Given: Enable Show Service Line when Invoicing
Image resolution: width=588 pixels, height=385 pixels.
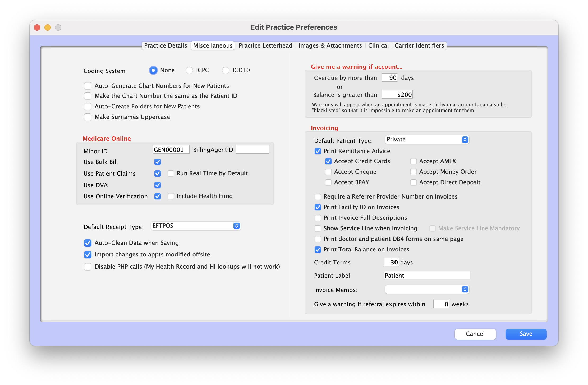Looking at the screenshot, I should coord(318,228).
